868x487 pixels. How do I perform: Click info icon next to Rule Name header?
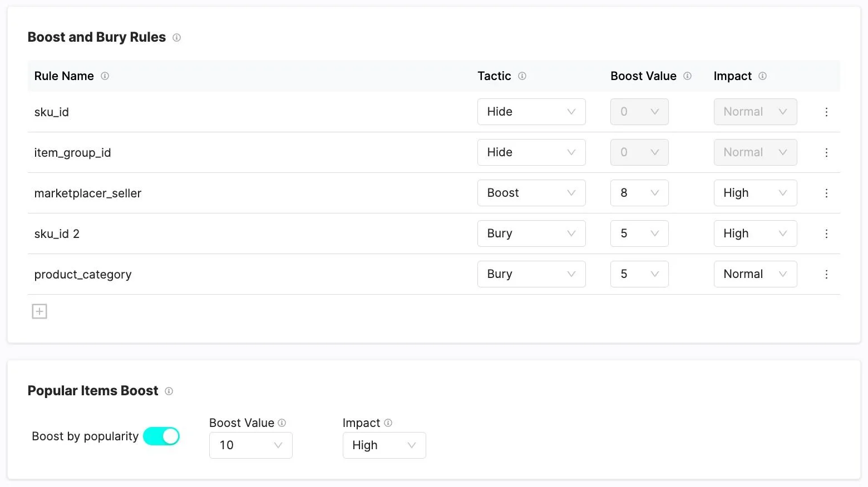coord(105,76)
